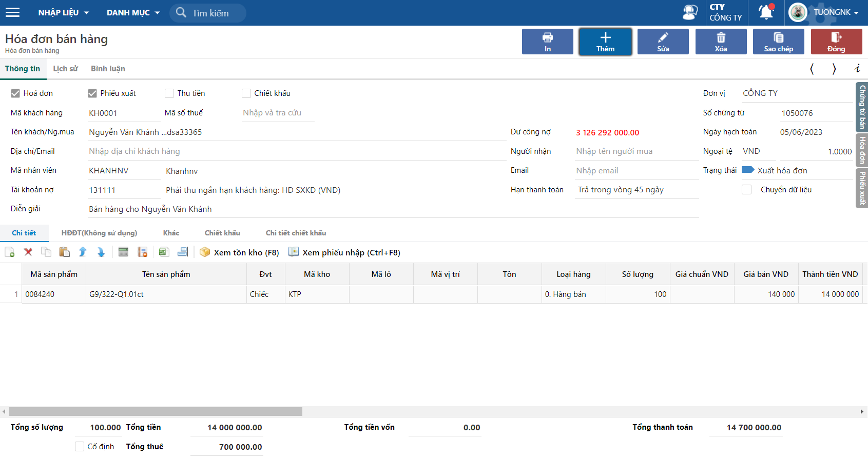This screenshot has width=868, height=459.
Task: Click the paste clipboard icon in detail toolbar
Action: (x=64, y=252)
